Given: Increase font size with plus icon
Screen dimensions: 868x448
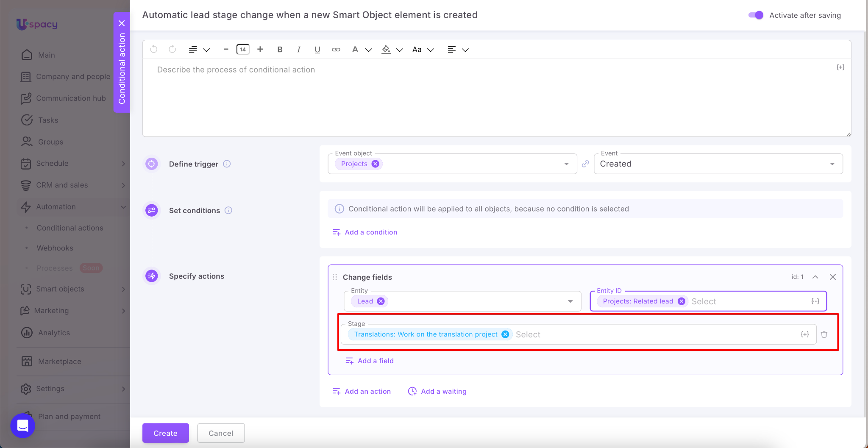Looking at the screenshot, I should point(260,50).
